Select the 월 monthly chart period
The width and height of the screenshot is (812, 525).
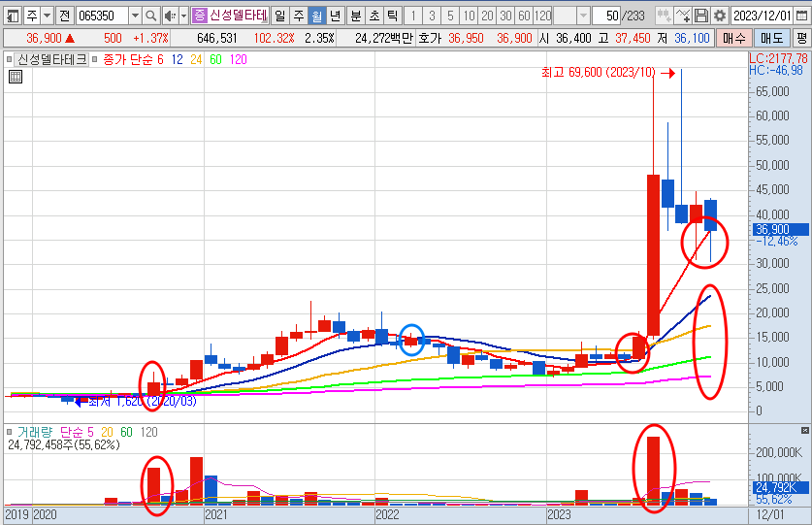[317, 16]
